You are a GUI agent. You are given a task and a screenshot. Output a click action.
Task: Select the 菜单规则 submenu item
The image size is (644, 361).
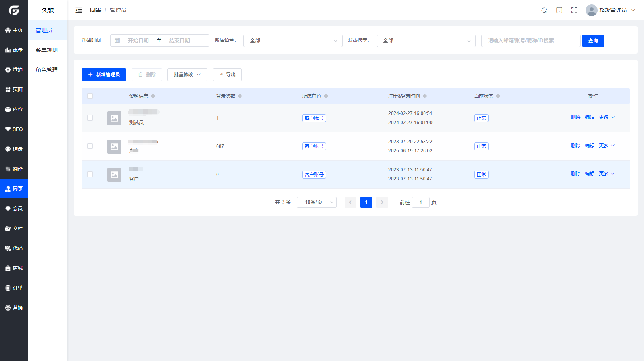coord(48,50)
